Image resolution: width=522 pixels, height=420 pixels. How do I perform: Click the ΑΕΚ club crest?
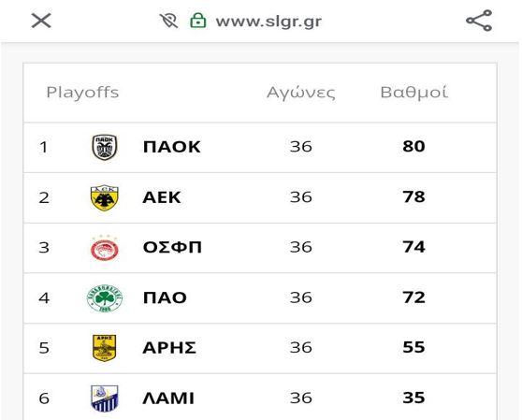pos(105,198)
